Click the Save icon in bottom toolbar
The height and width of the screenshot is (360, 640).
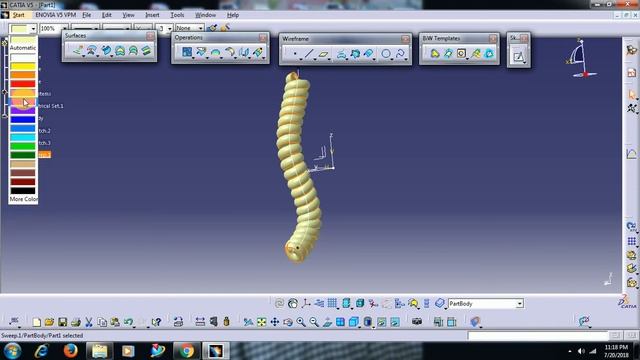point(62,322)
